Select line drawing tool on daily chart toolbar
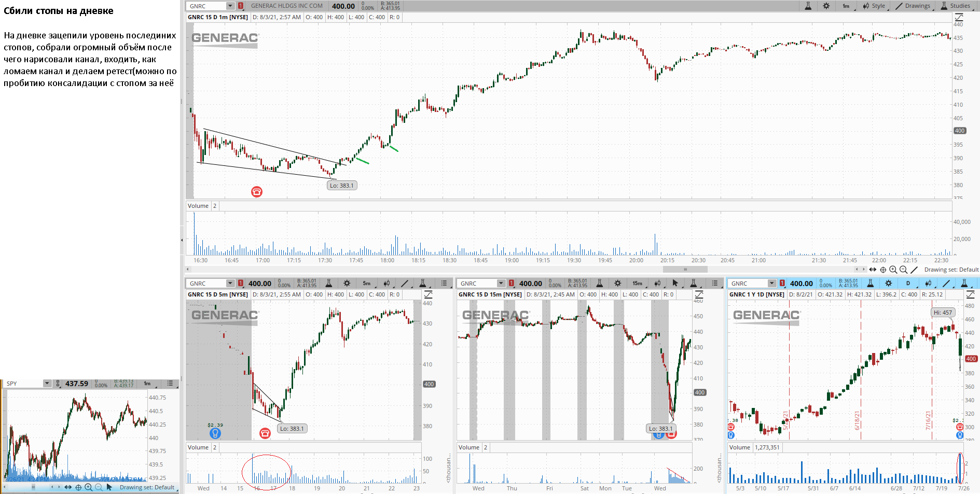Viewport: 980px width, 494px height. 946,284
